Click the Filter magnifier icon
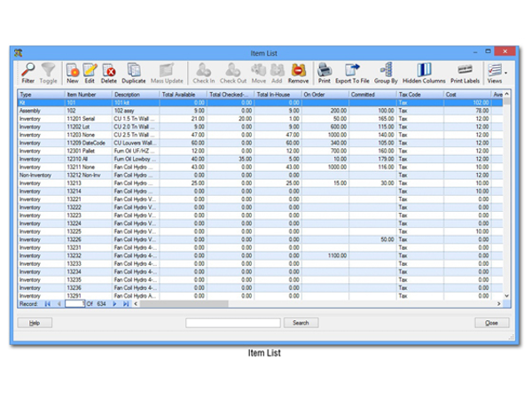Image resolution: width=532 pixels, height=399 pixels. tap(28, 72)
